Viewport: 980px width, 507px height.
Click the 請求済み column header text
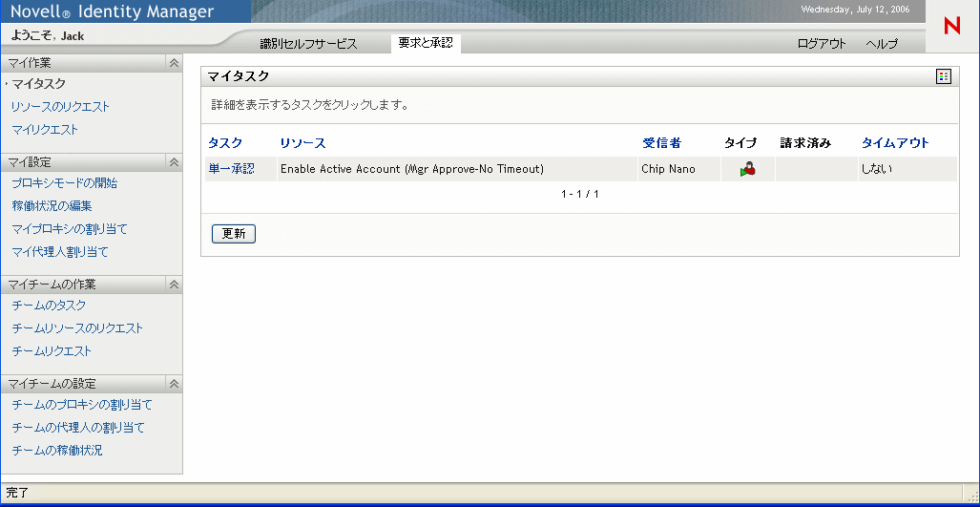805,142
